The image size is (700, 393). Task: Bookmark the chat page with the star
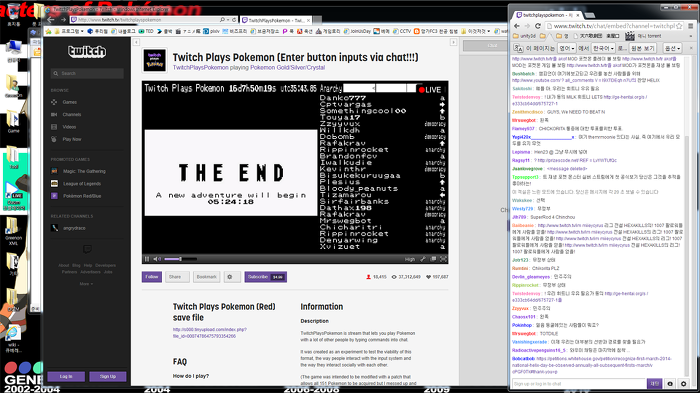pyautogui.click(x=679, y=26)
